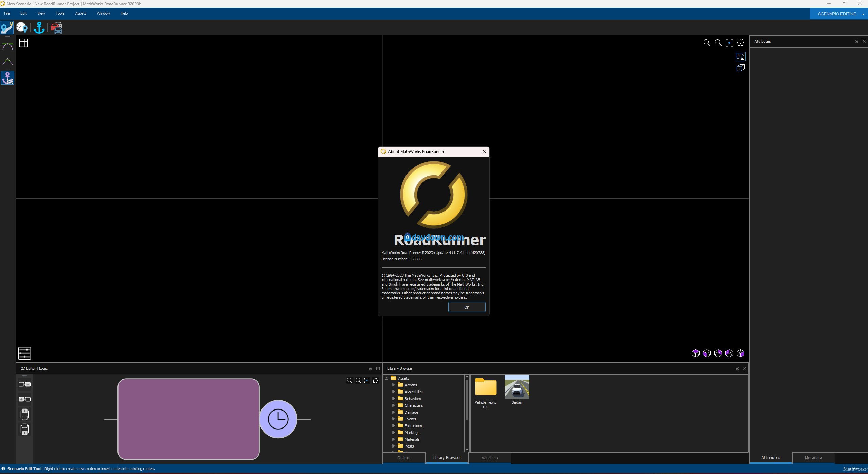This screenshot has height=474, width=868.
Task: Switch to the Metadata tab
Action: tap(813, 458)
